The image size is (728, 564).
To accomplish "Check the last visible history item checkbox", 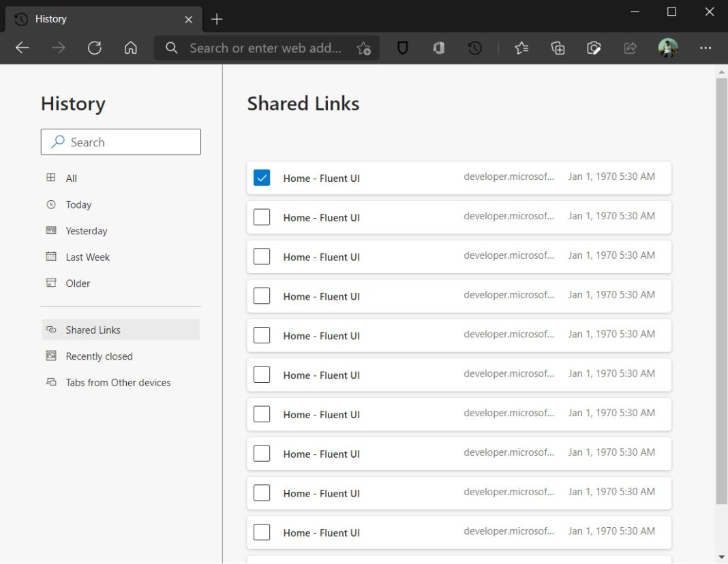I will (262, 532).
